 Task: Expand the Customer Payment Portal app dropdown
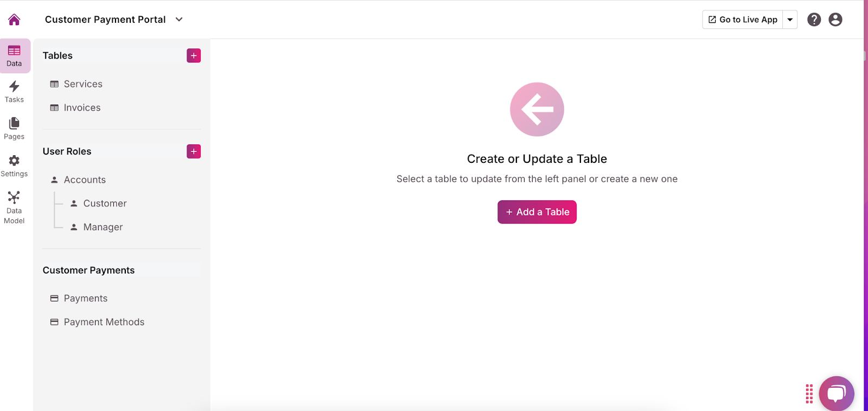179,20
